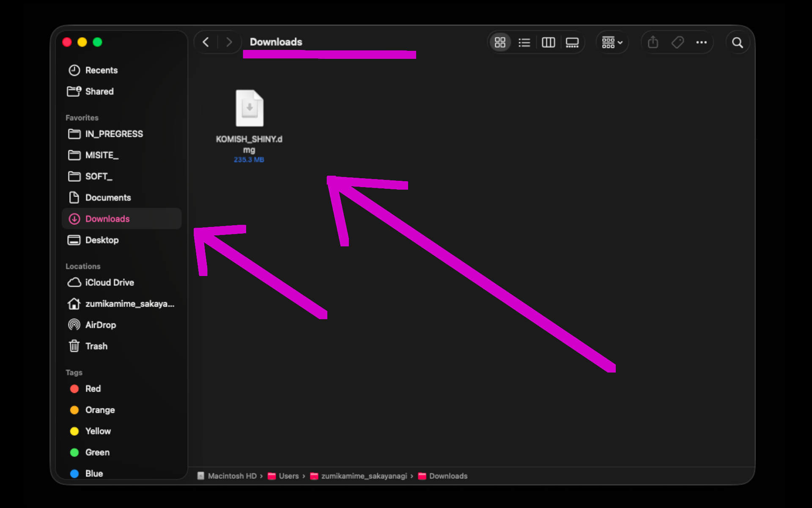
Task: Select the KOMISH_SHINY.dmg file icon
Action: 250,108
